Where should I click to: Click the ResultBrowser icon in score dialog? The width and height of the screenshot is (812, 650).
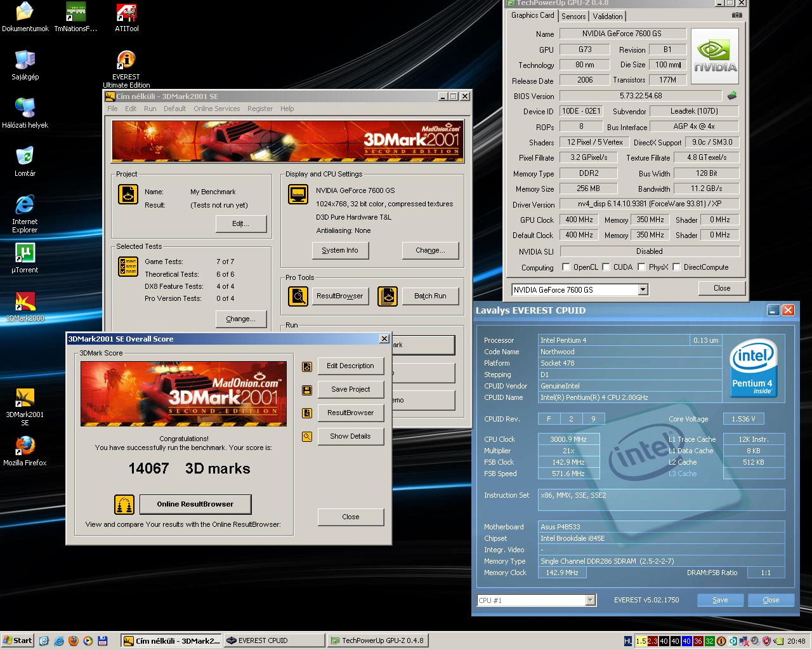307,413
